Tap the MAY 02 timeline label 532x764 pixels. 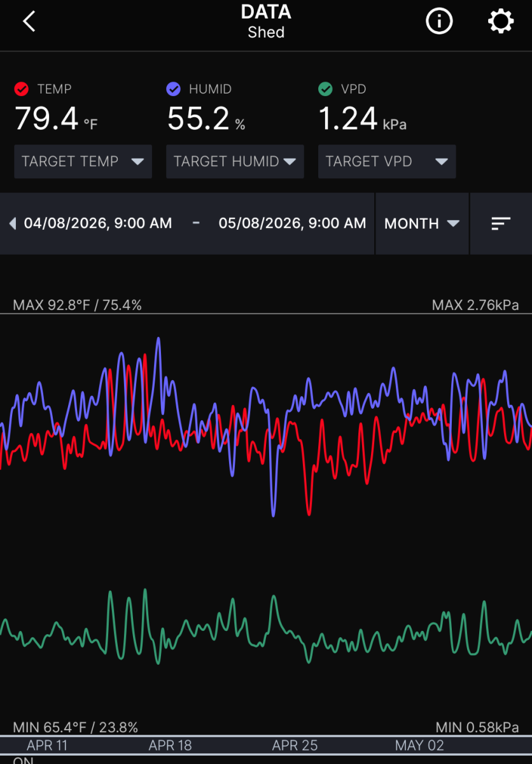419,746
